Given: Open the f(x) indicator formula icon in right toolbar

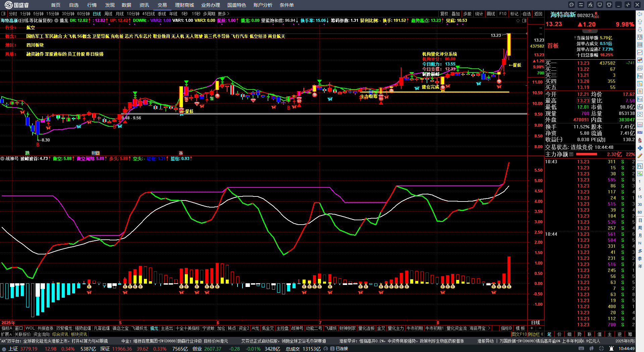Looking at the screenshot, I should pyautogui.click(x=640, y=107).
